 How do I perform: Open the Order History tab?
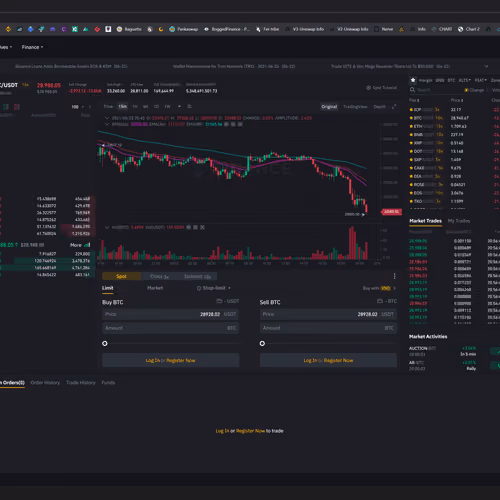45,383
